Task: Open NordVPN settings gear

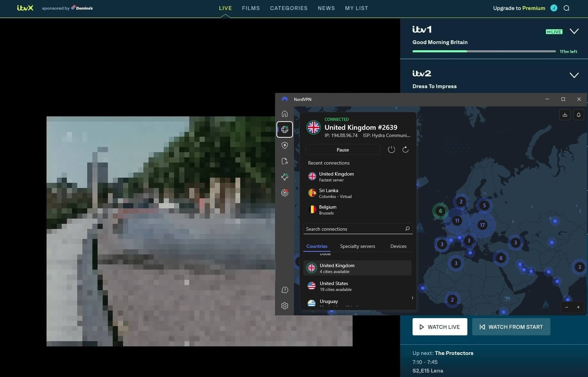Action: click(x=284, y=306)
